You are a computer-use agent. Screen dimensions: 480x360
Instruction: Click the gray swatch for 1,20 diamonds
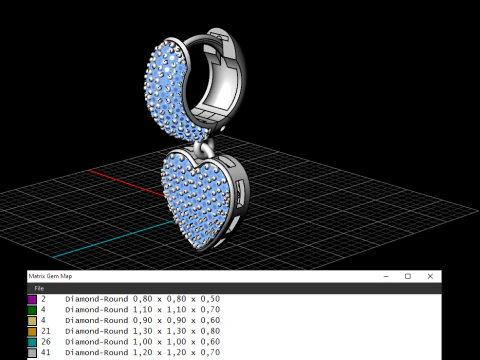(32, 353)
